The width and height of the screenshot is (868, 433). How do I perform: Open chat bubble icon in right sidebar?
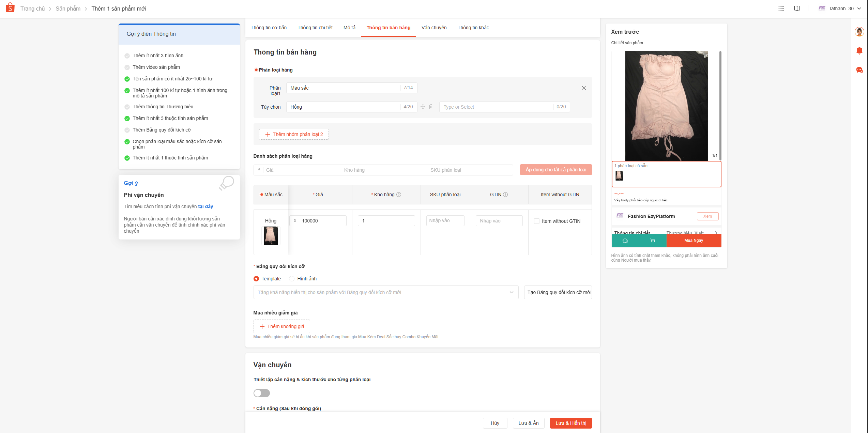(859, 70)
